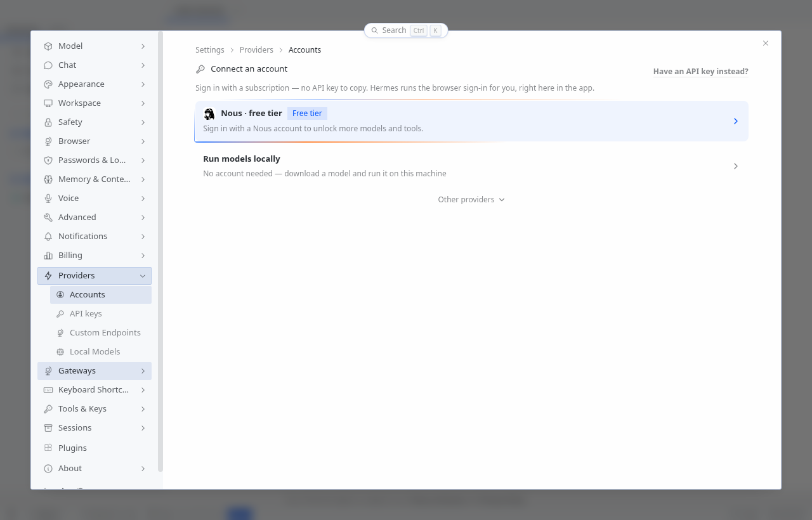Click the Notifications bell icon
Image resolution: width=812 pixels, height=520 pixels.
pos(48,237)
